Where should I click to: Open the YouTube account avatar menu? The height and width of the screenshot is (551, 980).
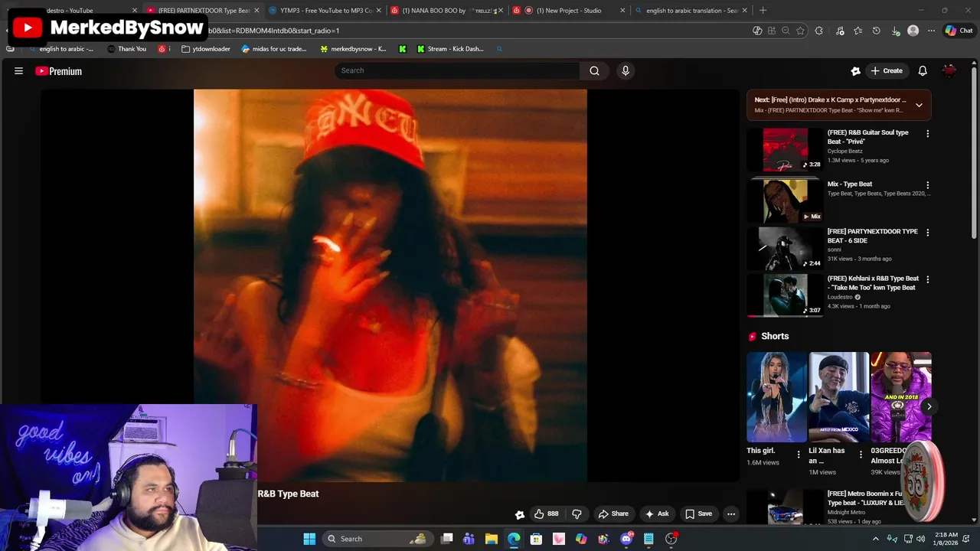pos(949,70)
